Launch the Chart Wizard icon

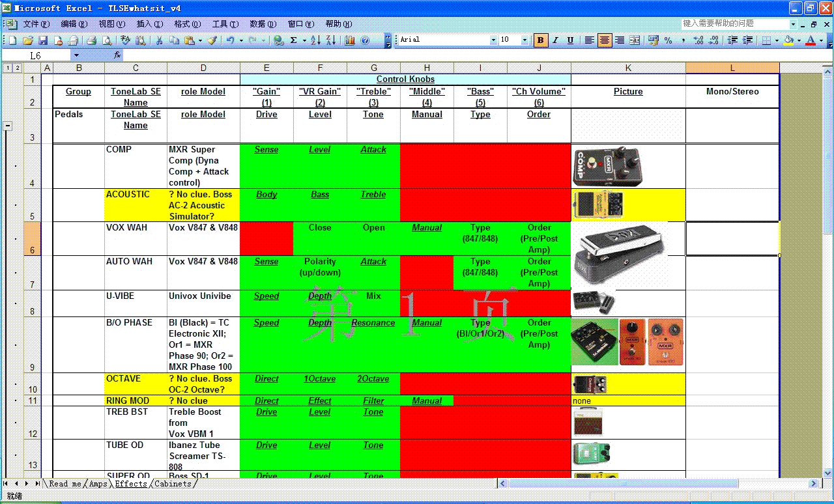click(x=350, y=40)
